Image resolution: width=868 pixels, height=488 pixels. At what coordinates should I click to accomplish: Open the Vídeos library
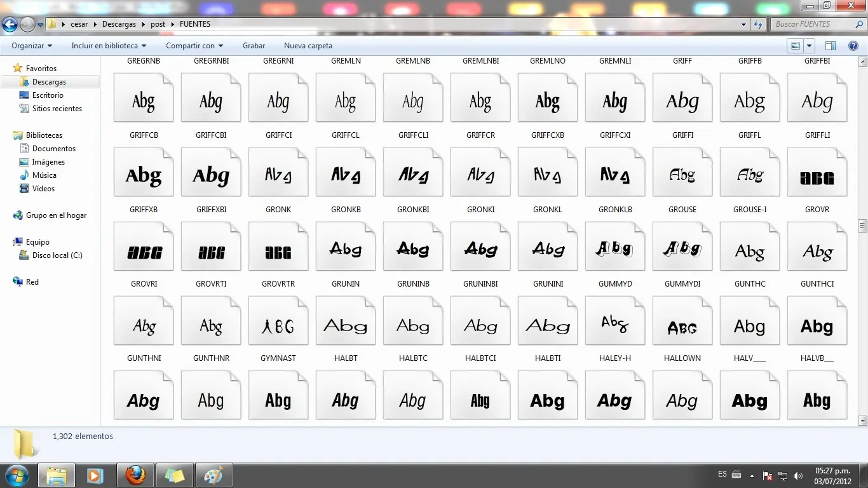pos(43,189)
